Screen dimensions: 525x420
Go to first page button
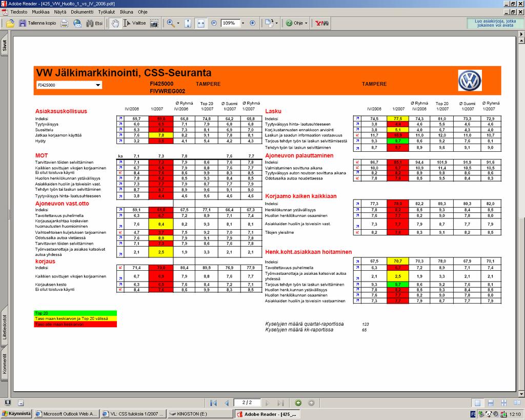coord(213,403)
